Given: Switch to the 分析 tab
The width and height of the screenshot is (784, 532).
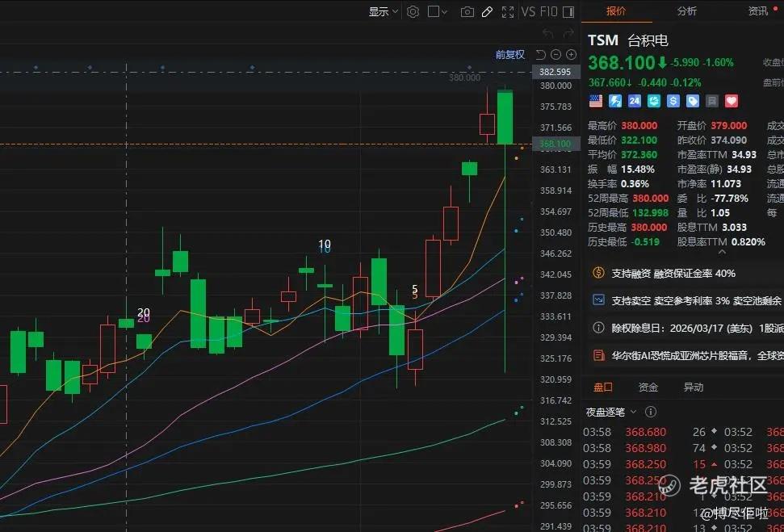Looking at the screenshot, I should coord(686,11).
